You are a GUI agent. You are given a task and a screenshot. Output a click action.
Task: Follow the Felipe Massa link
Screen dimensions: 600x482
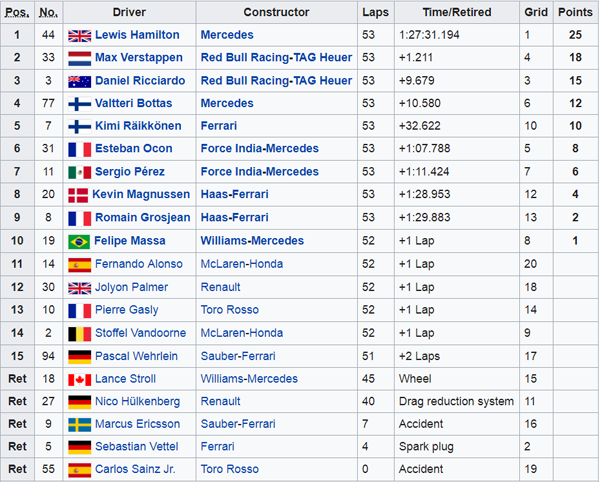[130, 241]
